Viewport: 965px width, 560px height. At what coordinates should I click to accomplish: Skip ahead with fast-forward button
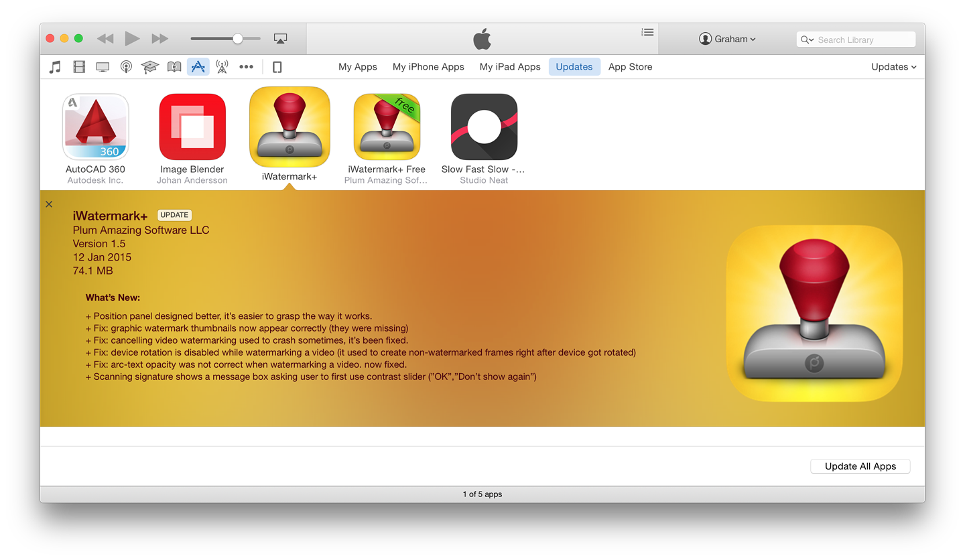click(x=160, y=39)
